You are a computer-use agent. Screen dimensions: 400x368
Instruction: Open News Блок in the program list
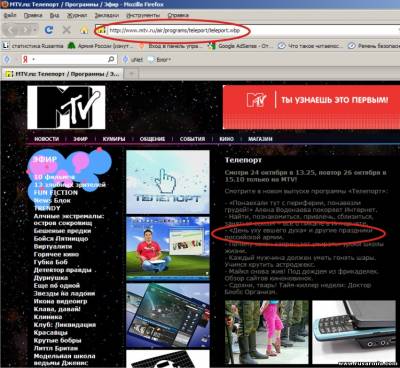(52, 200)
